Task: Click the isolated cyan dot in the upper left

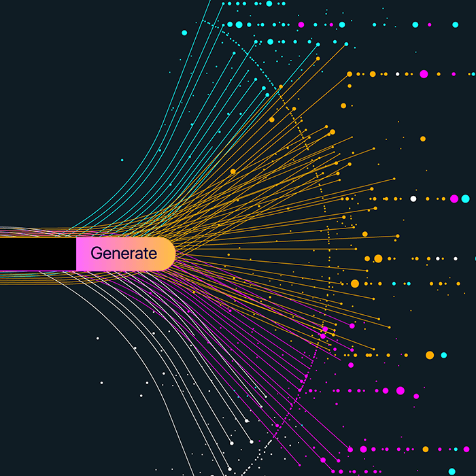Action: click(x=184, y=32)
